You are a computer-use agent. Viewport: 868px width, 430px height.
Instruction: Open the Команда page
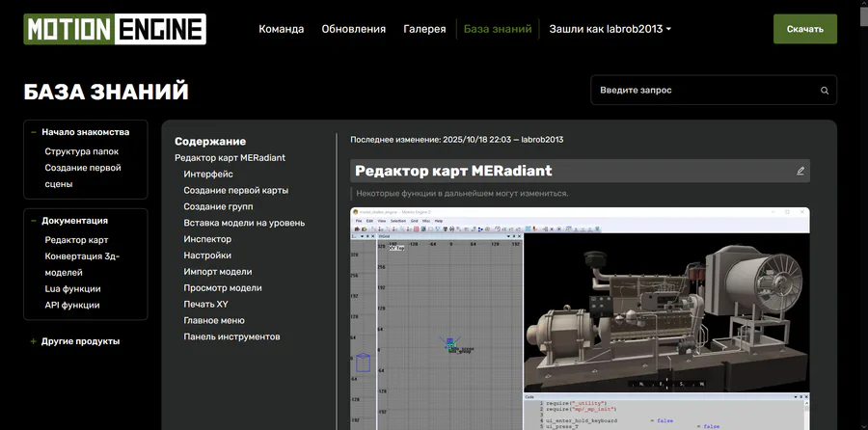coord(282,29)
